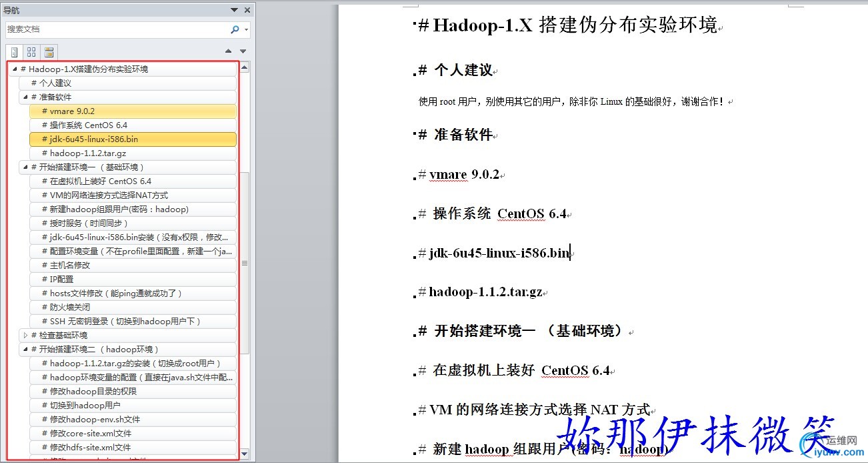Jump to previous heading with up triangle
The image size is (868, 463).
tap(229, 51)
